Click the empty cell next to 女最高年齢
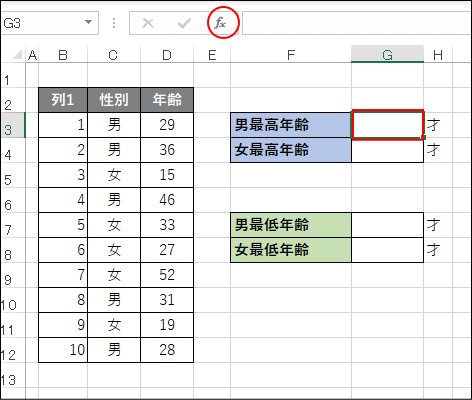This screenshot has width=472, height=400. click(x=388, y=150)
